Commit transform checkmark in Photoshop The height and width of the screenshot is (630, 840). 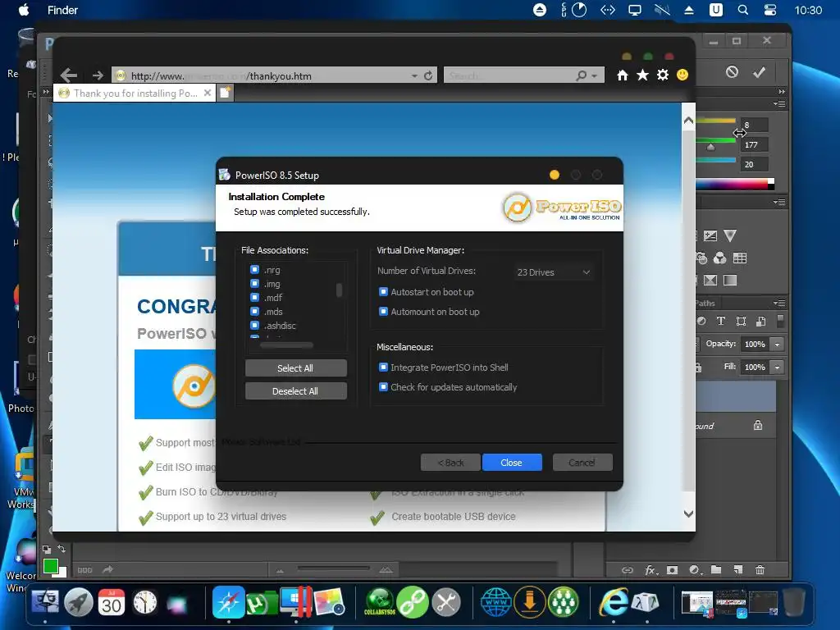click(x=759, y=72)
